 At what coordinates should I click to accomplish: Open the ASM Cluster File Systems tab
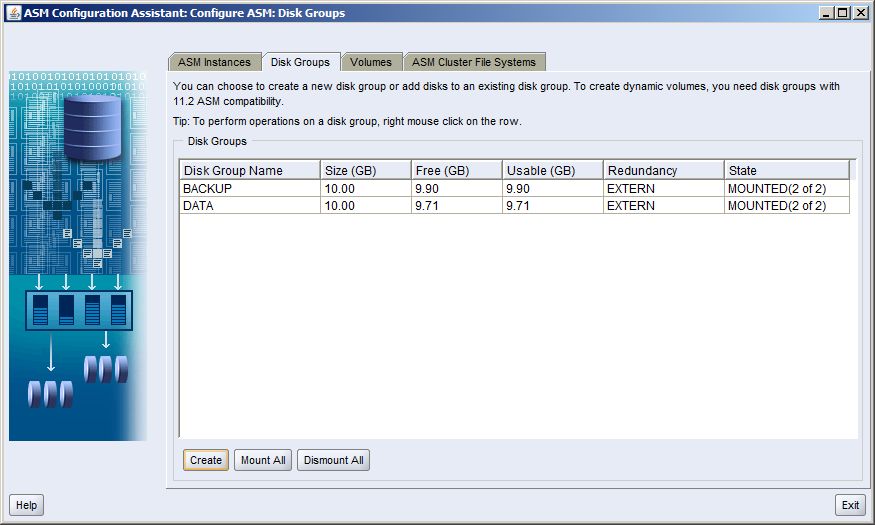click(474, 62)
